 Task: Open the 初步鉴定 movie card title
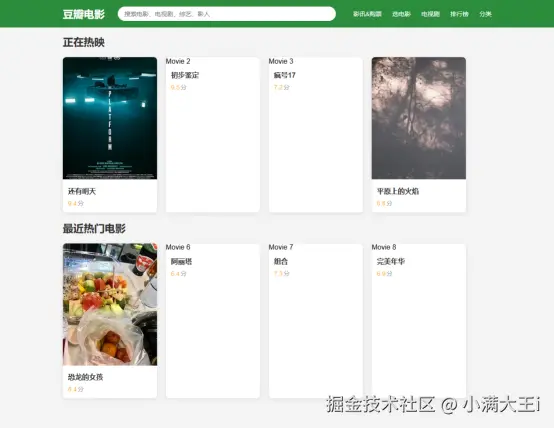[x=185, y=75]
